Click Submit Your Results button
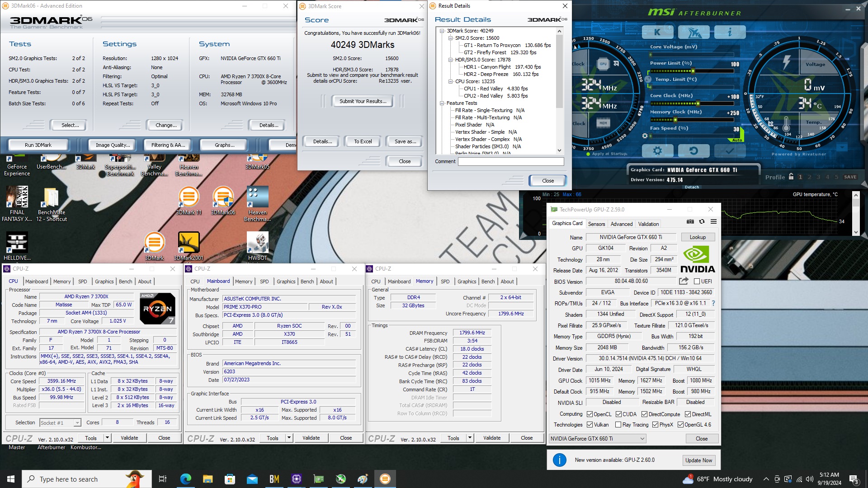 pos(363,101)
